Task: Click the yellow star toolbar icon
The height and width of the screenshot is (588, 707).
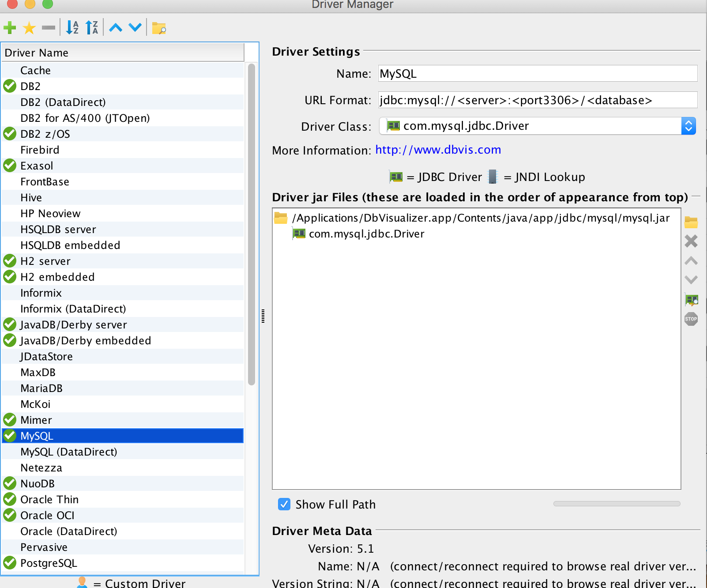Action: click(x=29, y=28)
